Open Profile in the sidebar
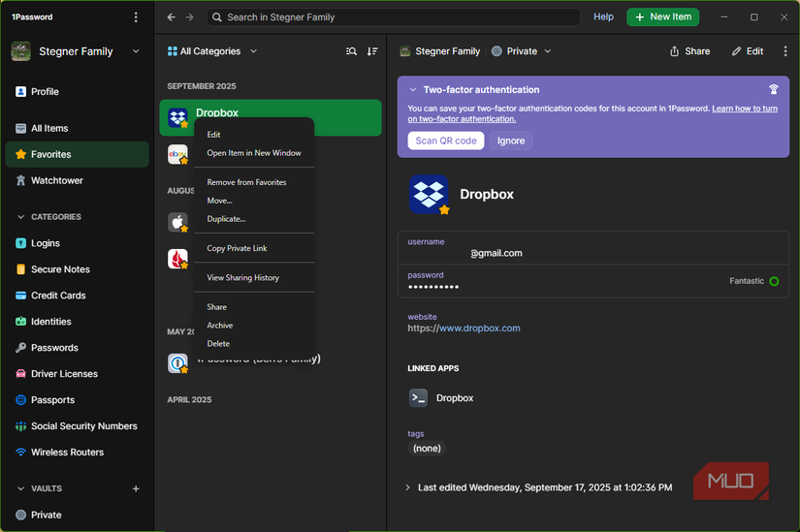 pyautogui.click(x=77, y=92)
